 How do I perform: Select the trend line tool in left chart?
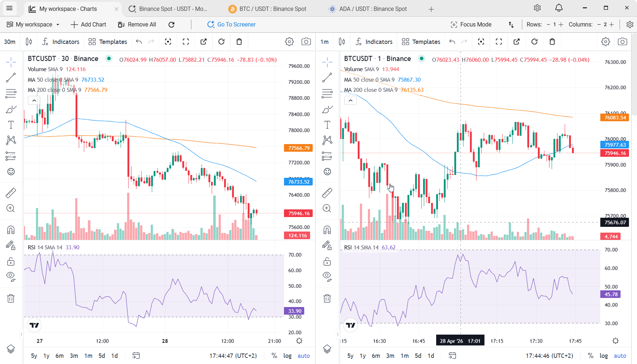[x=11, y=77]
